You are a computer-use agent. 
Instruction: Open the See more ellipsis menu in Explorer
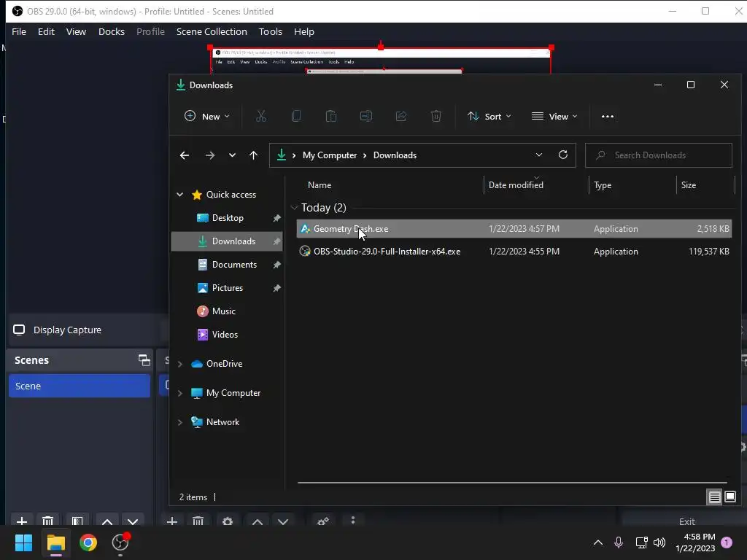tap(608, 116)
